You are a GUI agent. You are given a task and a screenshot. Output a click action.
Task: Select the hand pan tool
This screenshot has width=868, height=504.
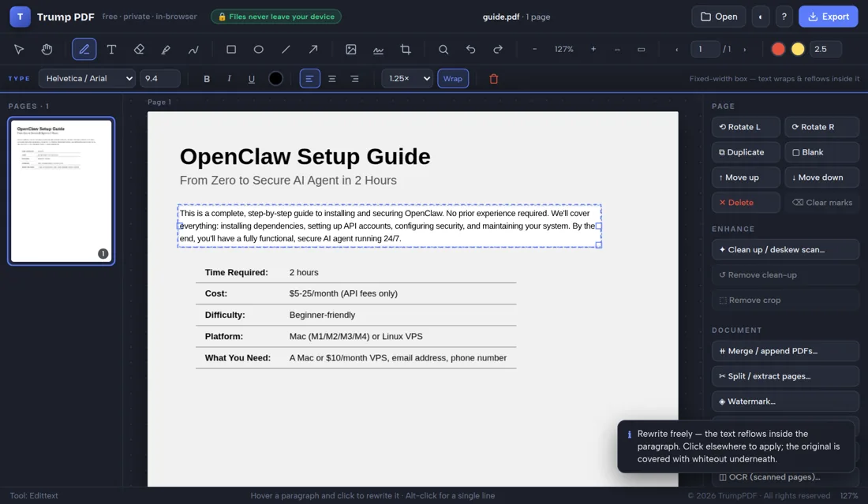[x=47, y=49]
